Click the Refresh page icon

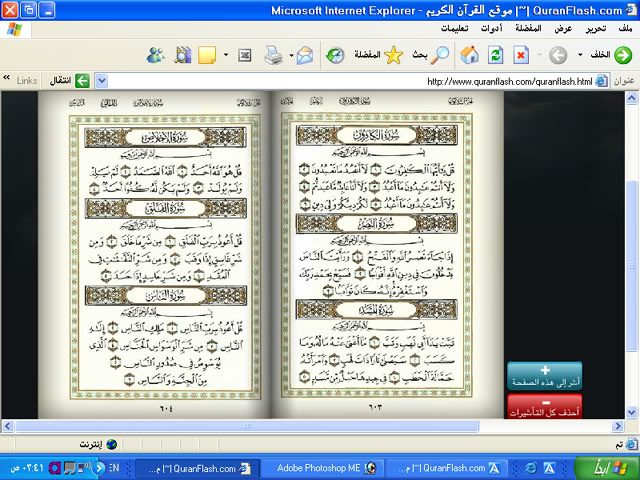(495, 55)
